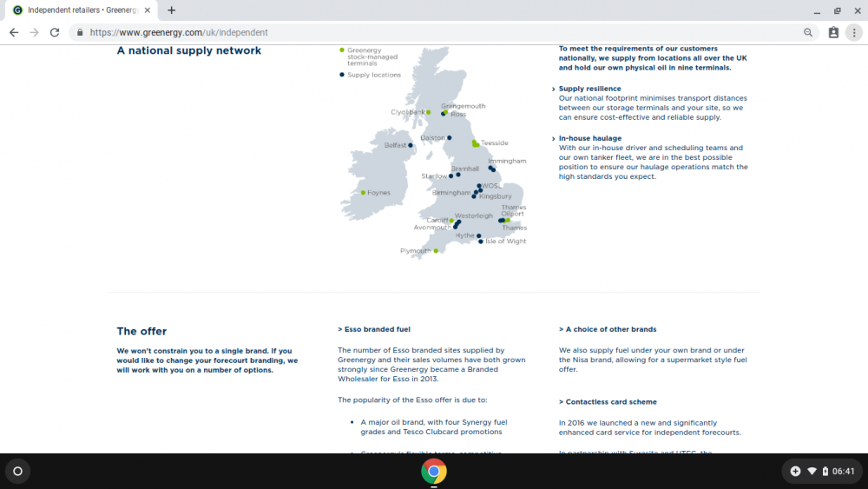Screen dimensions: 868x489
Task: Click the Plymouth green terminal dot
Action: 437,251
